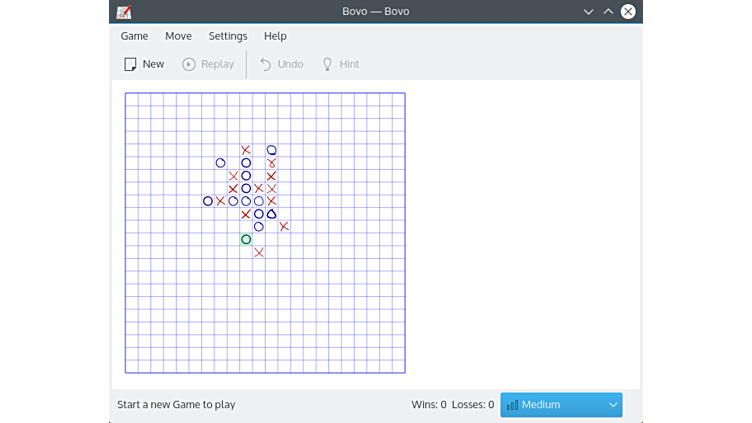
Task: Click the Hint lightbulb icon
Action: click(x=326, y=64)
